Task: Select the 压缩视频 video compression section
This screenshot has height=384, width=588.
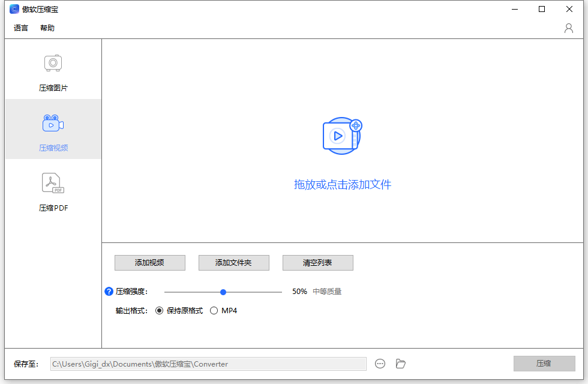Action: pyautogui.click(x=53, y=130)
